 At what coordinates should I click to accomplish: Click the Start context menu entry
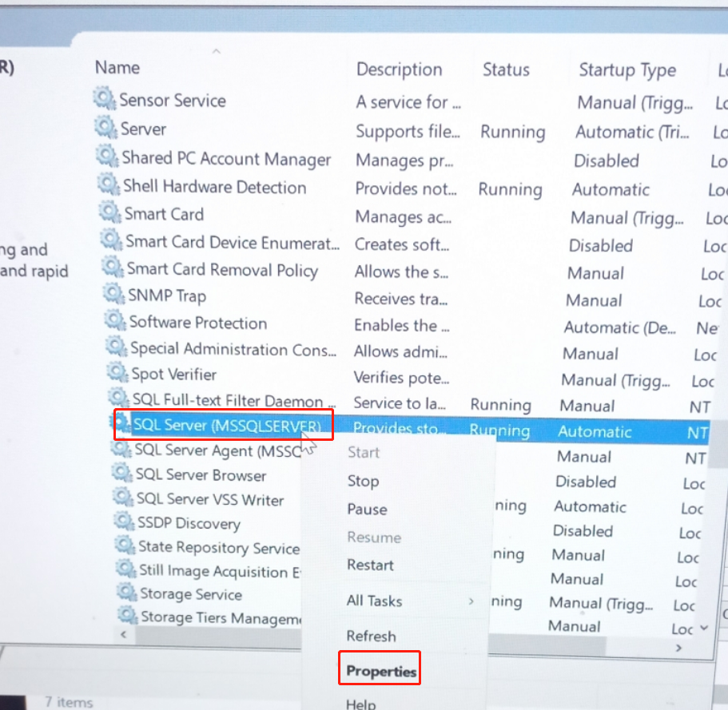coord(364,453)
